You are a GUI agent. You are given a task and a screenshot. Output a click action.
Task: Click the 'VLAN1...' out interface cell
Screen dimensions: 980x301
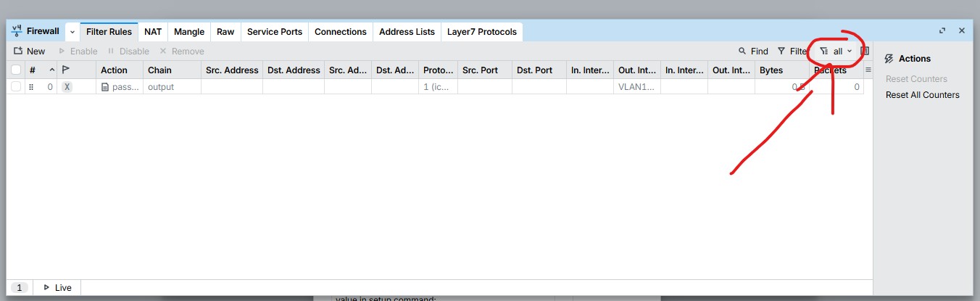637,87
